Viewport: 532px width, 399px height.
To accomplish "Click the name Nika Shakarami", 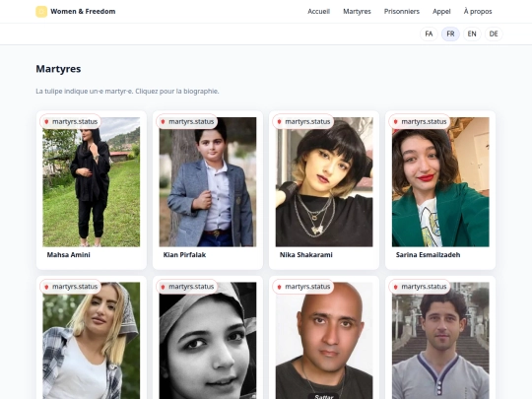I will 306,255.
